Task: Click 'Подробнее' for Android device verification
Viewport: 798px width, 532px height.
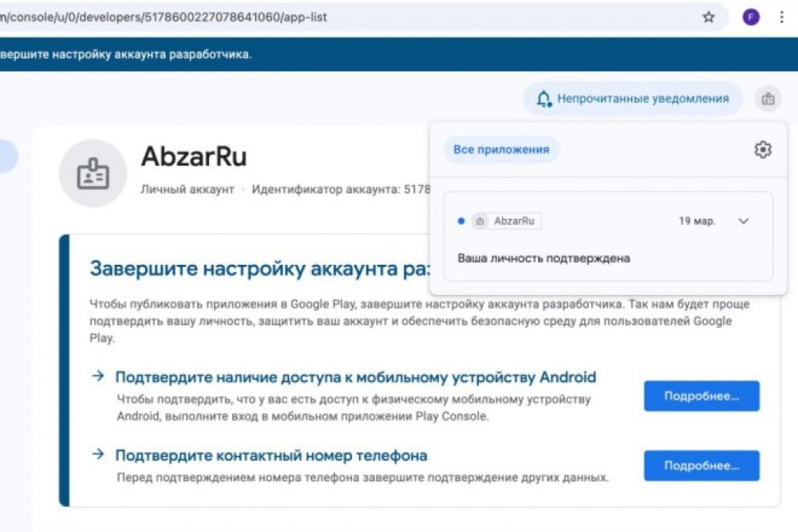Action: coord(701,396)
